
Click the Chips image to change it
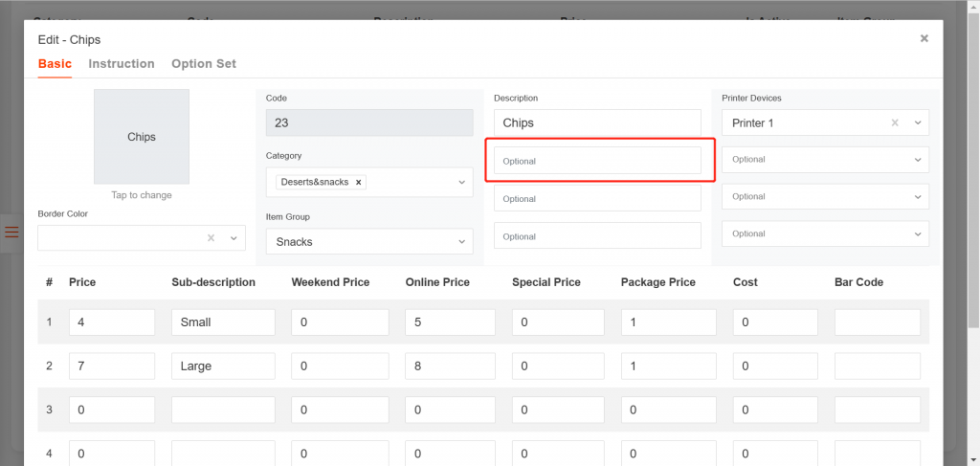click(142, 137)
